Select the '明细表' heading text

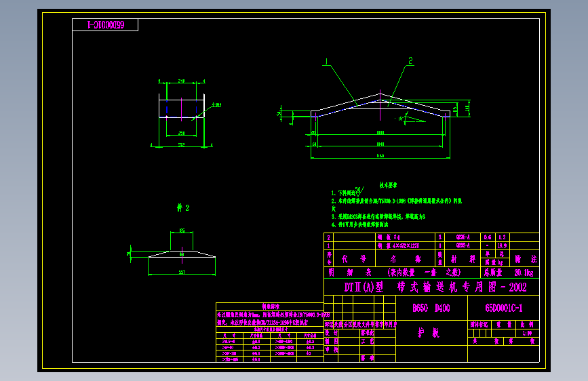[x=350, y=273]
